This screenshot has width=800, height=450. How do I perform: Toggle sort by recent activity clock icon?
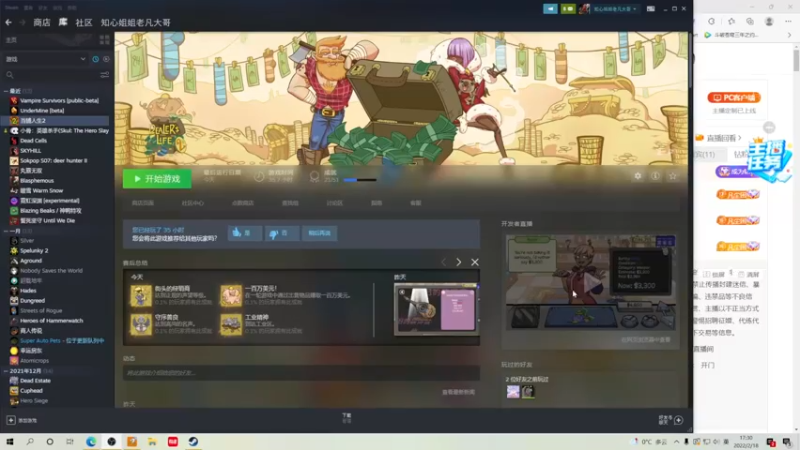pyautogui.click(x=95, y=59)
